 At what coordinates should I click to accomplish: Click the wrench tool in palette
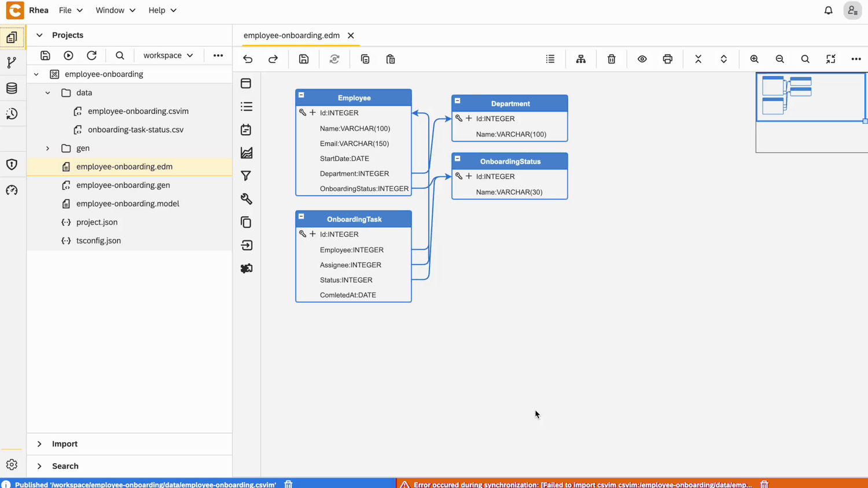tap(246, 199)
